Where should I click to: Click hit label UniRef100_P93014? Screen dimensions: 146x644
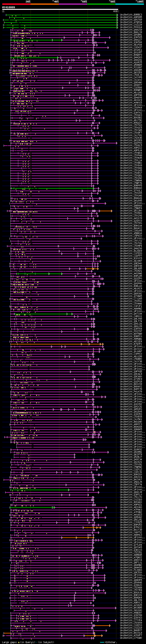tap(131, 27)
